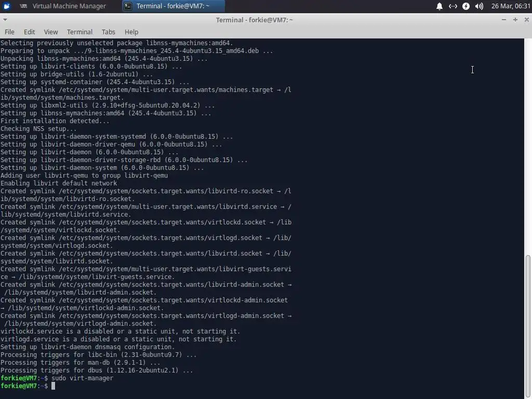The height and width of the screenshot is (399, 532).
Task: Click 'Processing triggers for dbus' line
Action: (x=97, y=370)
